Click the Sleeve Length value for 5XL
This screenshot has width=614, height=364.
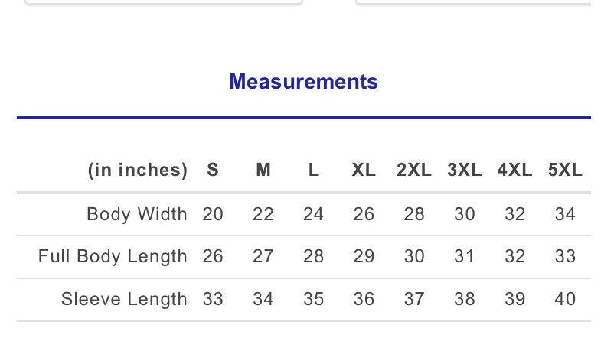565,300
